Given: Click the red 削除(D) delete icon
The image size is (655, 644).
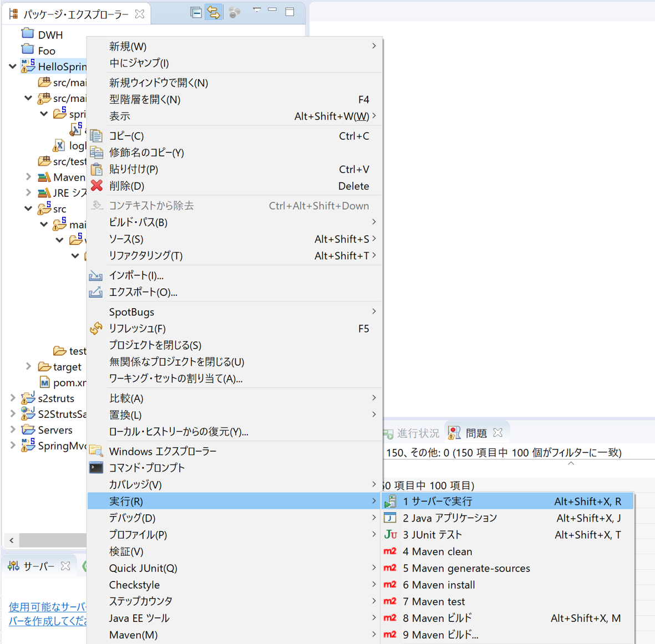Looking at the screenshot, I should coord(97,185).
